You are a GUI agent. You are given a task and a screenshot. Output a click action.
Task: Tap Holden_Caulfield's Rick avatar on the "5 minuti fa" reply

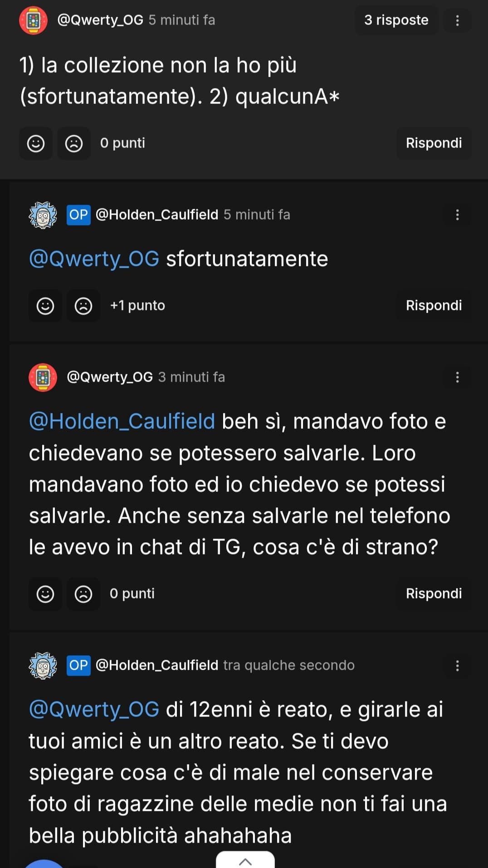[x=43, y=215]
